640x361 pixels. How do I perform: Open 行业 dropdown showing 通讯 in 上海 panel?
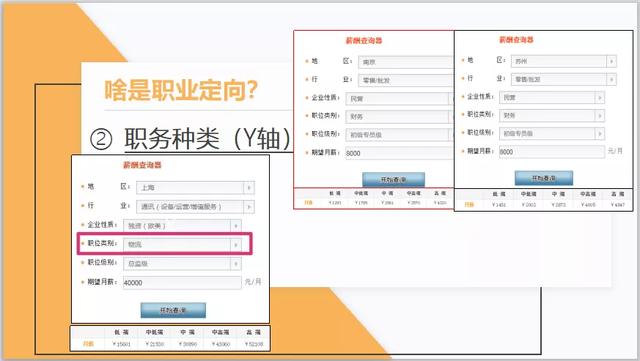(x=195, y=207)
